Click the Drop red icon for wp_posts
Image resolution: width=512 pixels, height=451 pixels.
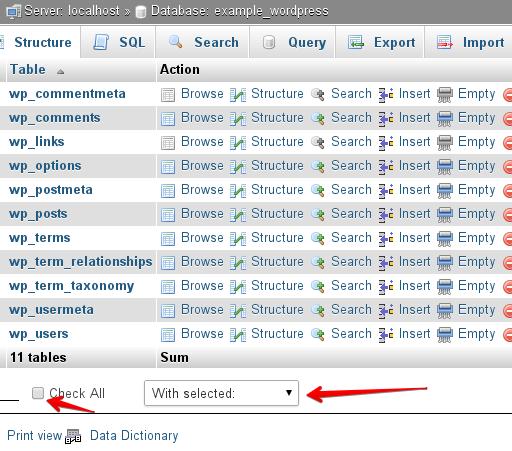[x=508, y=214]
